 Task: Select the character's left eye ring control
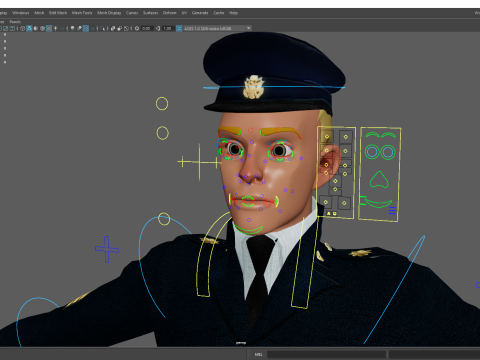pyautogui.click(x=280, y=151)
